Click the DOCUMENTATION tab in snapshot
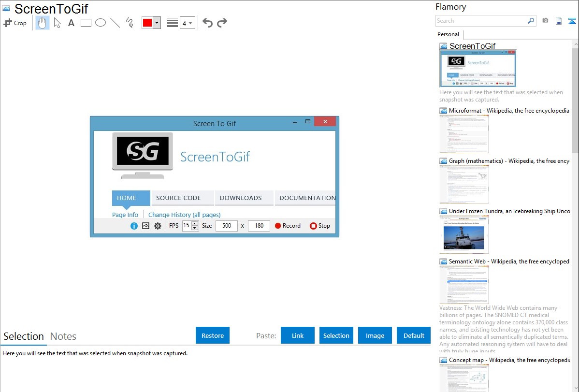Screen dimensions: 579x392 pyautogui.click(x=305, y=198)
